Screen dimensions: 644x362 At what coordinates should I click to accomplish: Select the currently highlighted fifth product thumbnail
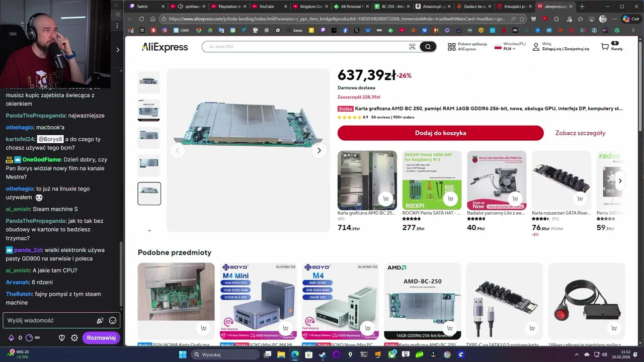click(149, 194)
